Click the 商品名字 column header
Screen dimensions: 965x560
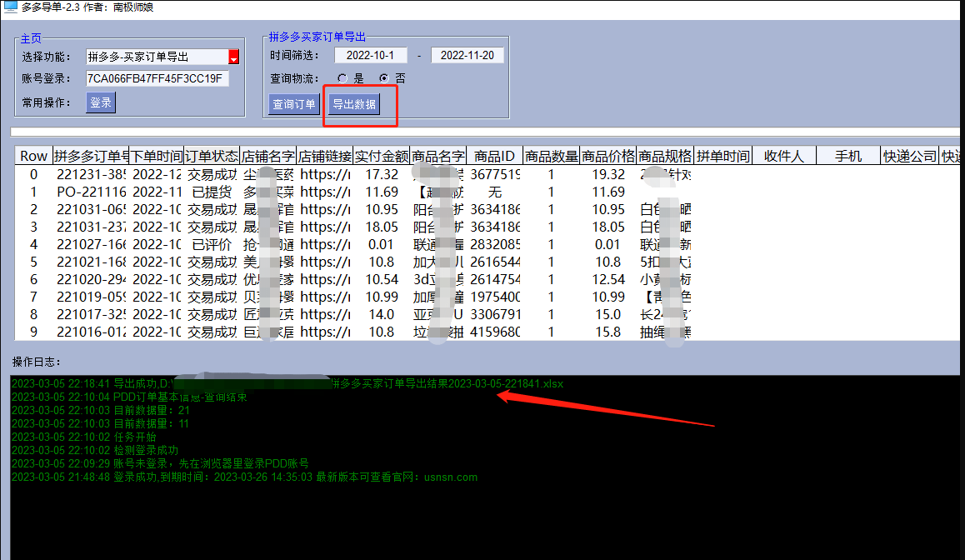[x=437, y=157]
